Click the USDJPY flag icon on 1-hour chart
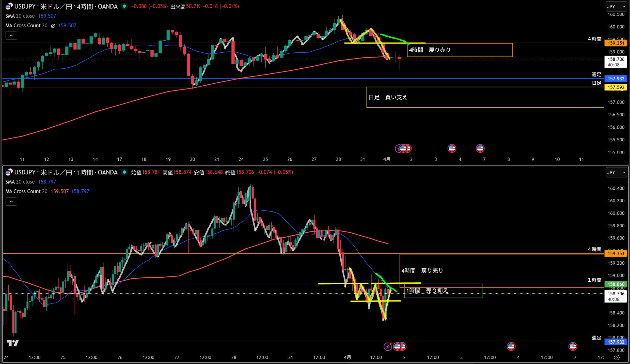Image resolution: width=630 pixels, height=364 pixels. click(9, 172)
